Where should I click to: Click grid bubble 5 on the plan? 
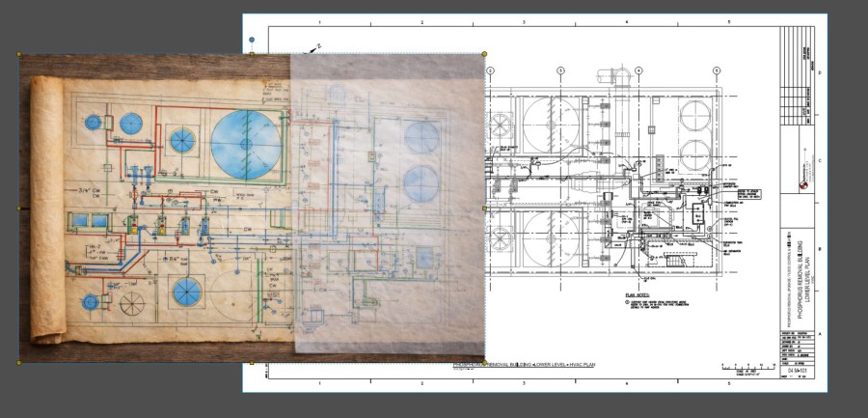pyautogui.click(x=717, y=70)
